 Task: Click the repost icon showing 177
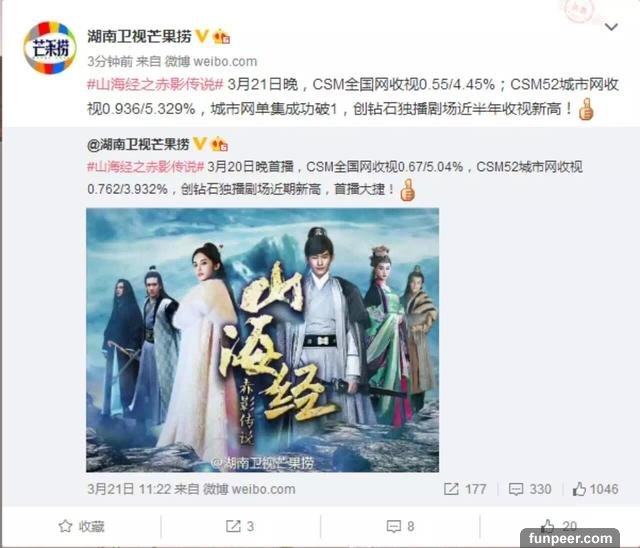(465, 489)
